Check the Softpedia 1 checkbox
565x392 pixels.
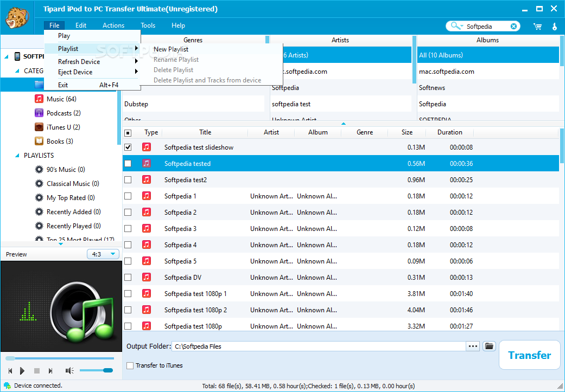point(128,196)
